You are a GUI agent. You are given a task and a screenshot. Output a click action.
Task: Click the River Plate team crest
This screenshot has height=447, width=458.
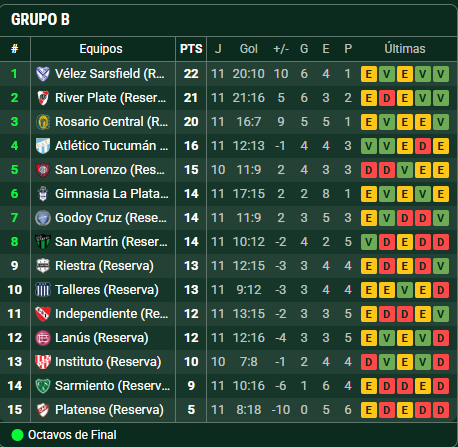click(43, 98)
